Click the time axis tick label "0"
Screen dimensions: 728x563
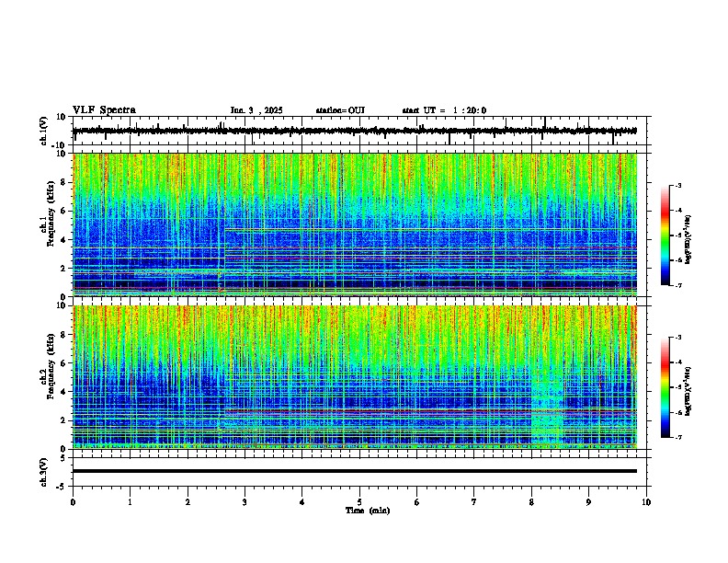(73, 502)
